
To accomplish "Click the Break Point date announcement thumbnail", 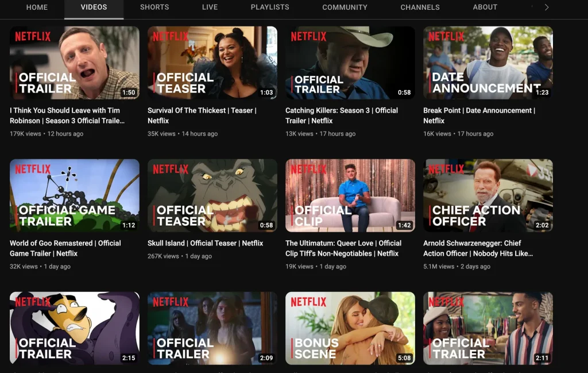I will [488, 63].
